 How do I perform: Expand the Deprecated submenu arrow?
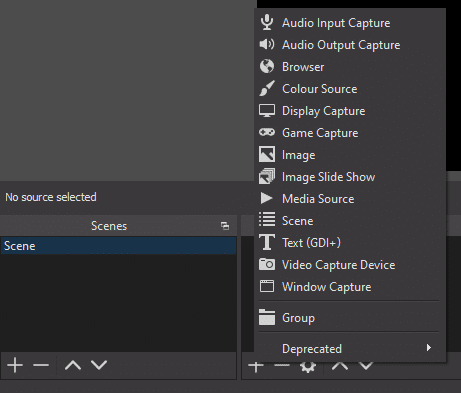[429, 348]
